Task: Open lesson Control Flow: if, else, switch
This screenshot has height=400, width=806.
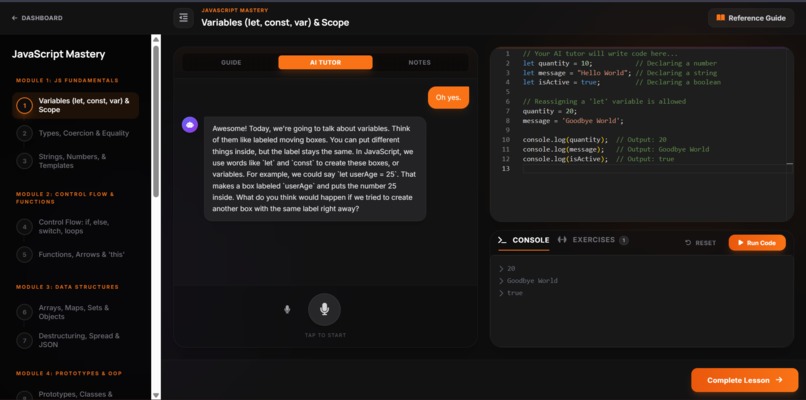Action: (x=76, y=227)
